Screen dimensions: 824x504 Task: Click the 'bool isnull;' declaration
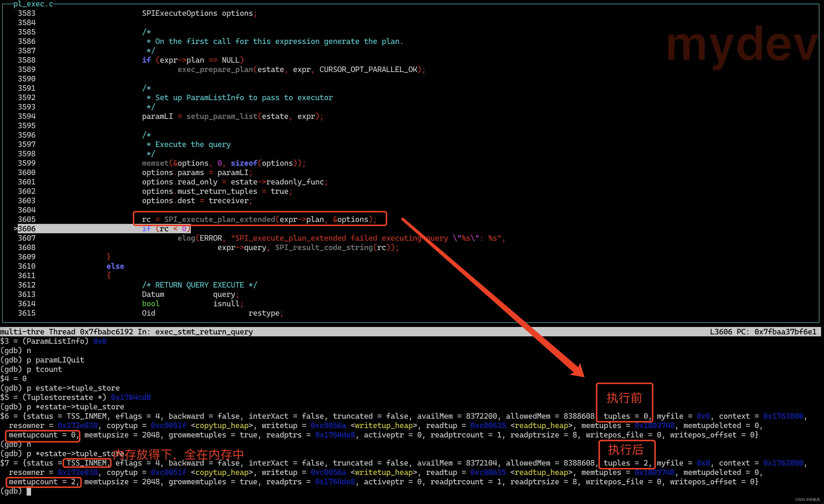(193, 303)
